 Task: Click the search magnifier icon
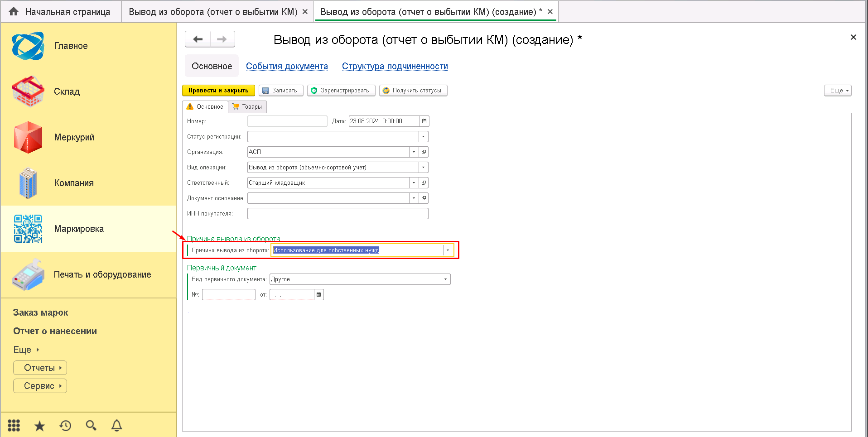click(91, 426)
